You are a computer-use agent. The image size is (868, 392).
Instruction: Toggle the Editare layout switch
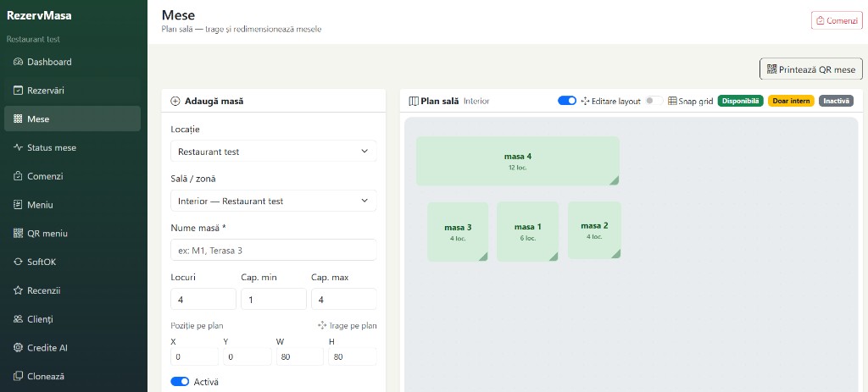coord(567,101)
